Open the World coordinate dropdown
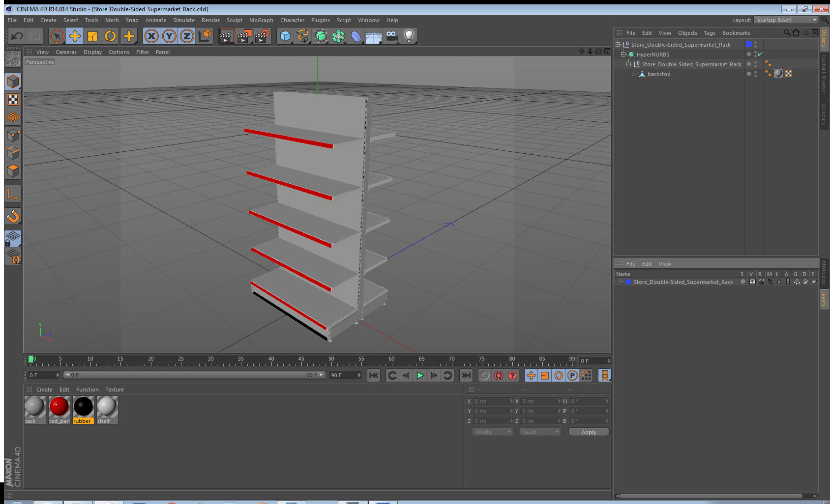Viewport: 830px width, 504px height. [493, 432]
